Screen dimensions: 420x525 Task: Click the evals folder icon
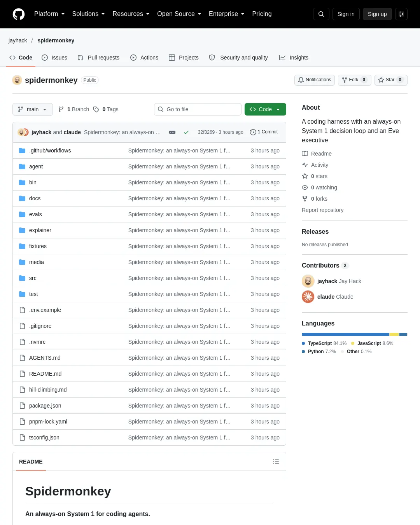pos(22,214)
